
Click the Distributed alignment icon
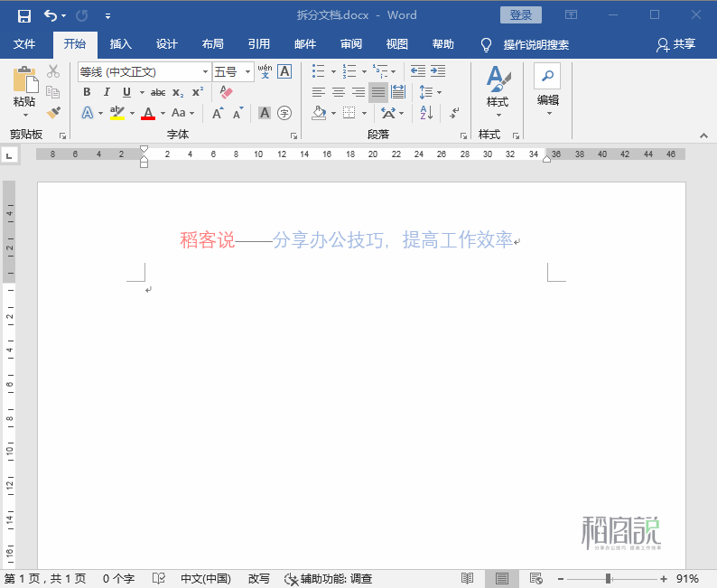[398, 92]
